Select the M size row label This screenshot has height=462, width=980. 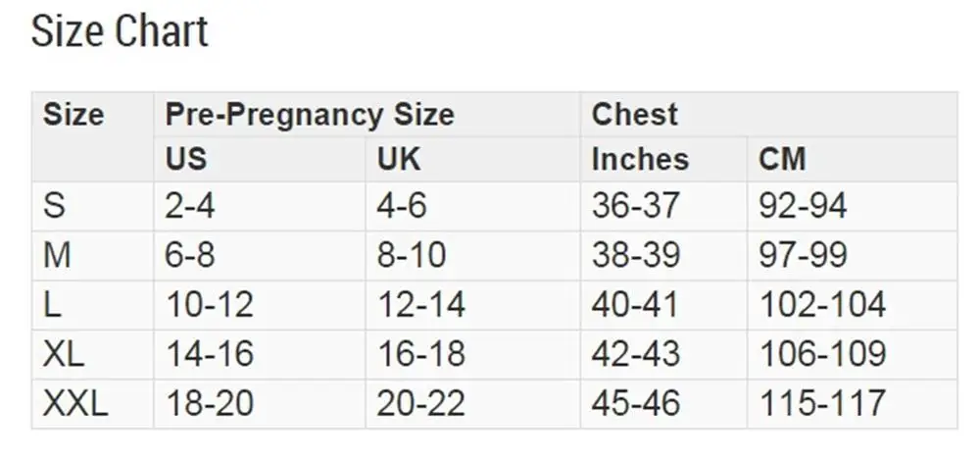coord(57,255)
